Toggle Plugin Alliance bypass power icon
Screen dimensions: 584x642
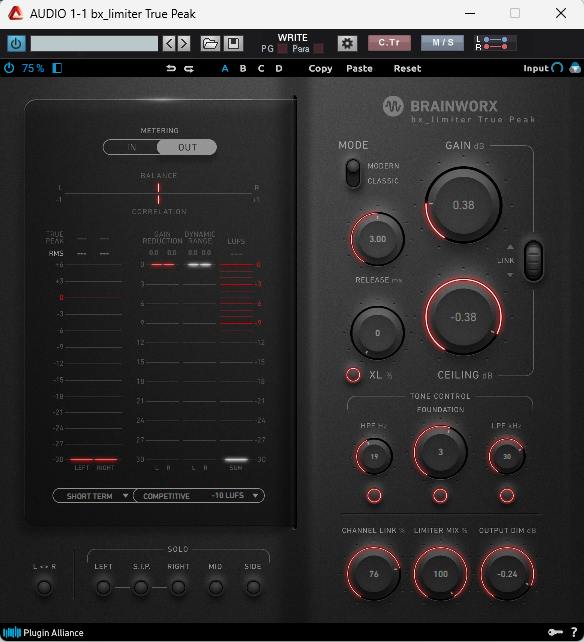point(9,68)
